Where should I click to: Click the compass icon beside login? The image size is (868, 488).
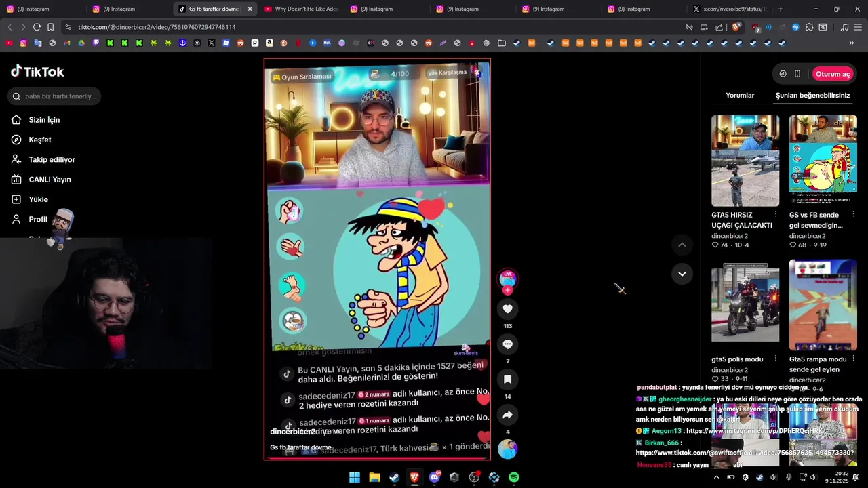point(783,74)
